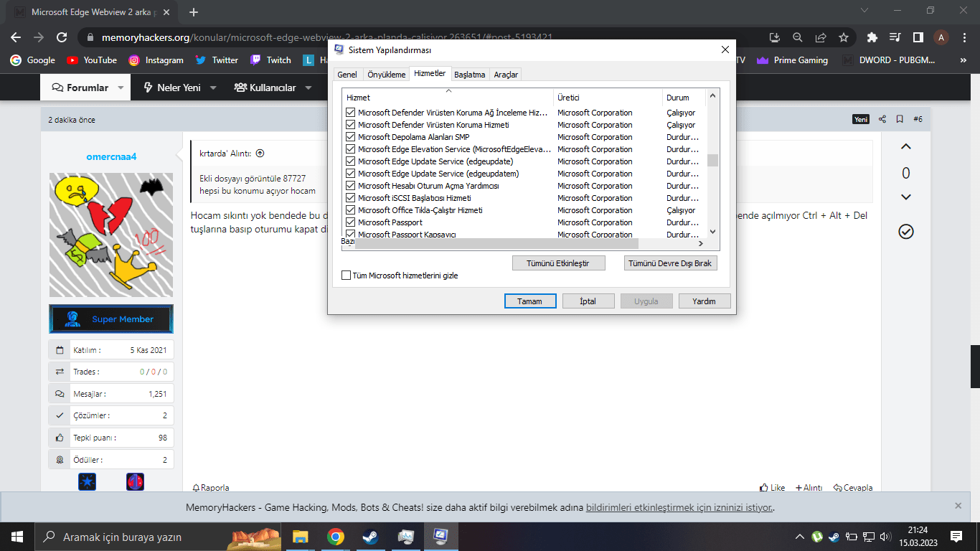Open the Instagram bookmark
Viewport: 980px width, 551px height.
(x=156, y=60)
